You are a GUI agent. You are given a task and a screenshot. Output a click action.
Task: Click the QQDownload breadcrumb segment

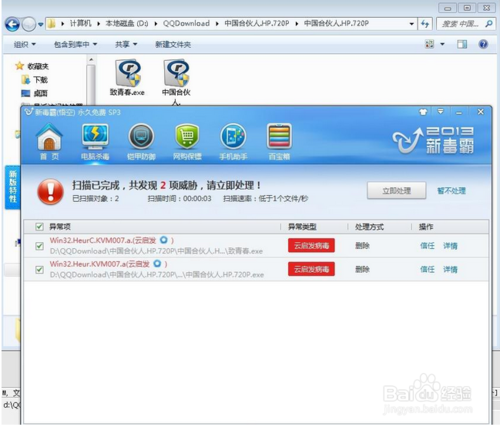click(186, 23)
